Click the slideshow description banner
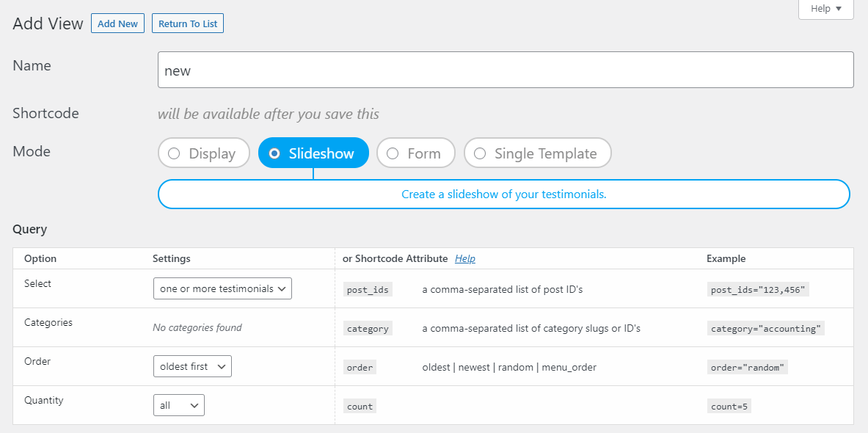This screenshot has width=868, height=433. click(504, 194)
